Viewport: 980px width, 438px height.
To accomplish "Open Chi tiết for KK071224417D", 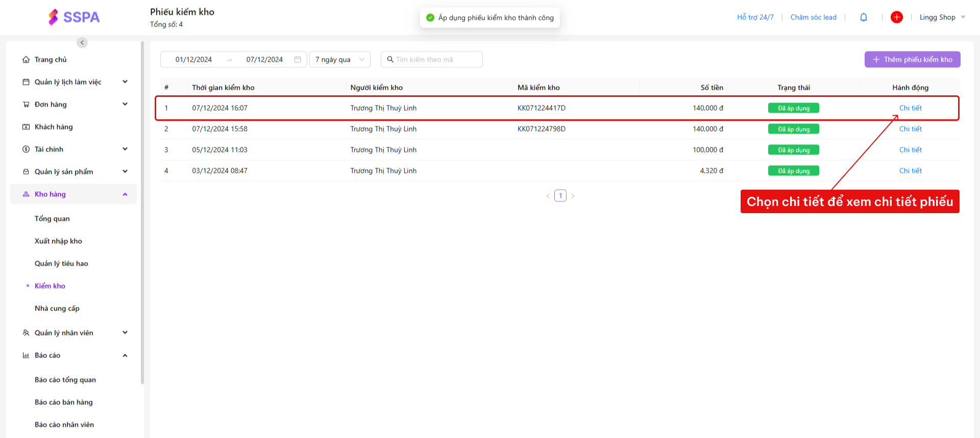I will click(x=911, y=108).
